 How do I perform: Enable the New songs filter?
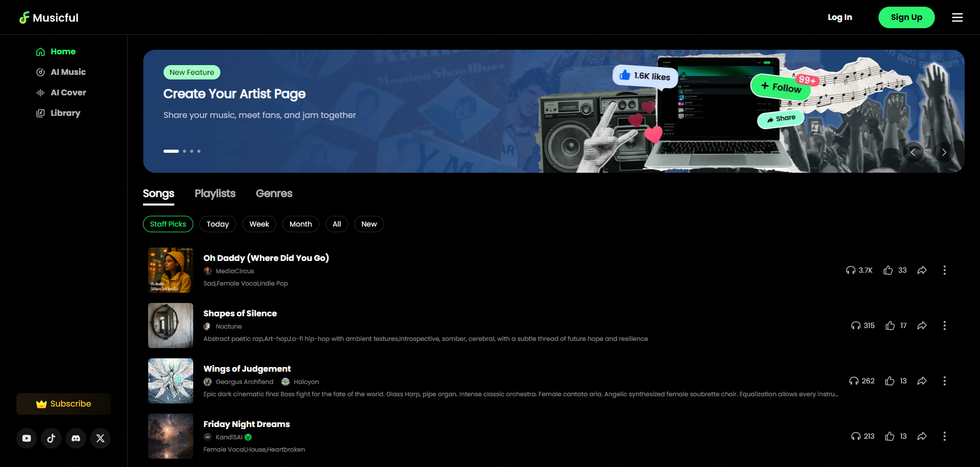369,224
